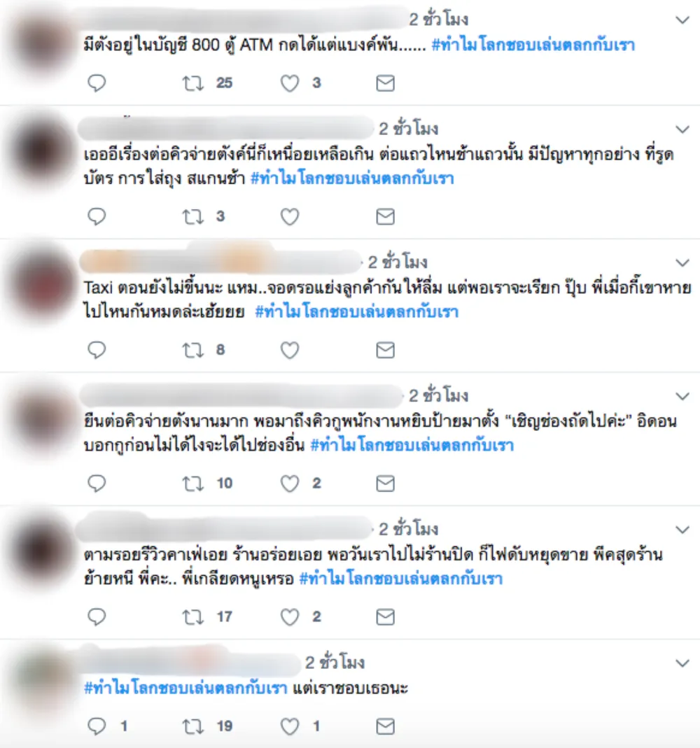Image resolution: width=700 pixels, height=748 pixels.
Task: Send the ATM tweet via direct message
Action: tap(386, 83)
